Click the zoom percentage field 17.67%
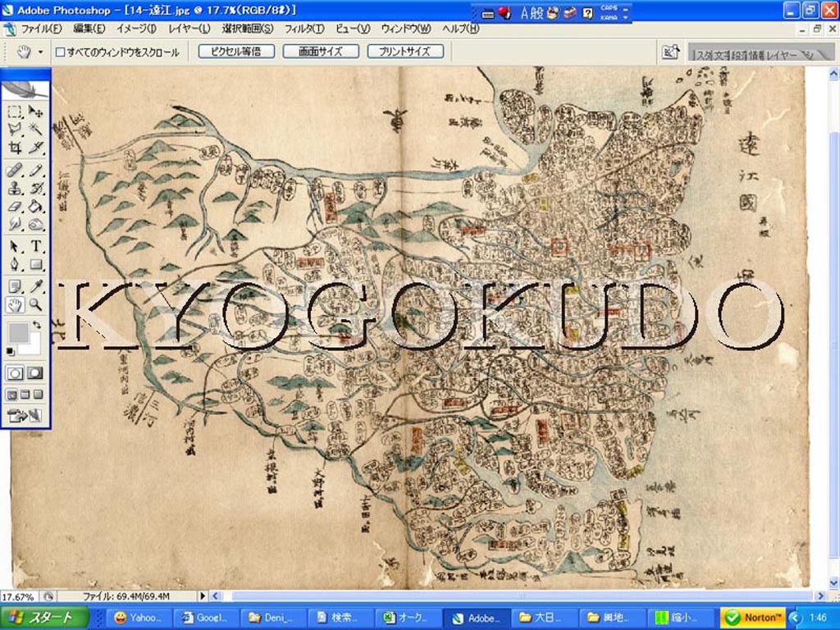Image resolution: width=840 pixels, height=630 pixels. pos(20,596)
